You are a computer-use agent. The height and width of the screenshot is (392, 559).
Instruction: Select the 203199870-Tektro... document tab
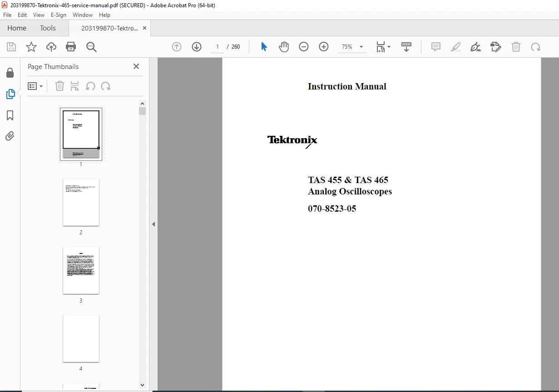(109, 28)
